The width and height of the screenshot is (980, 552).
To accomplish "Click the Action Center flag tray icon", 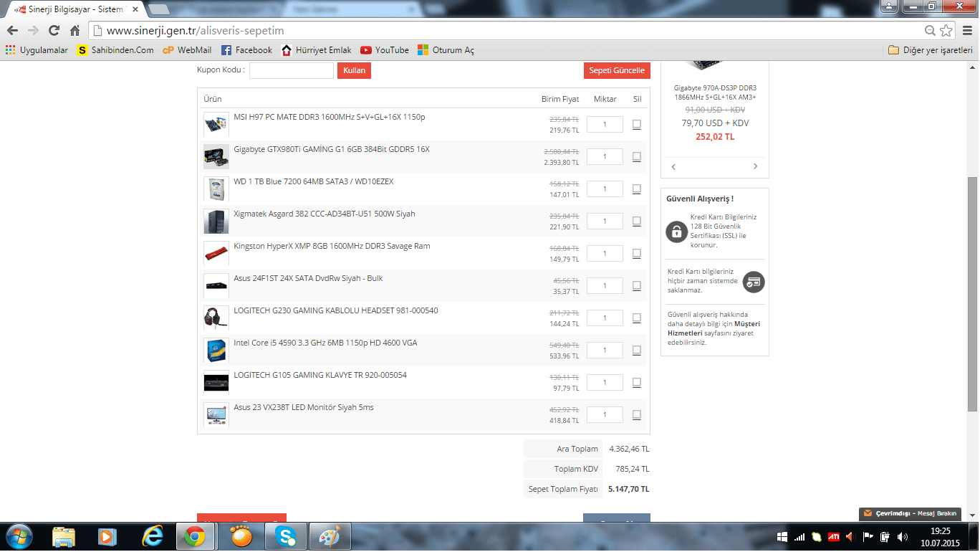I will click(868, 536).
